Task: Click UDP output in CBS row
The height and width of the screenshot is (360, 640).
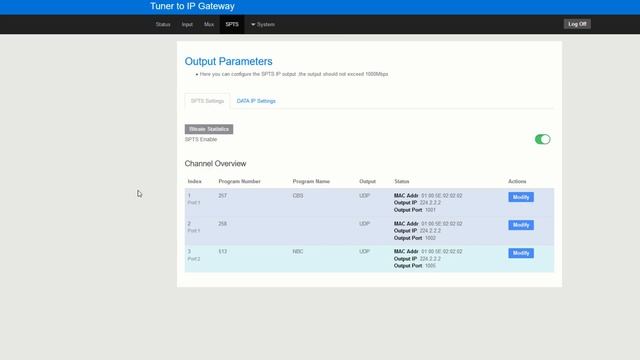Action: pyautogui.click(x=364, y=196)
